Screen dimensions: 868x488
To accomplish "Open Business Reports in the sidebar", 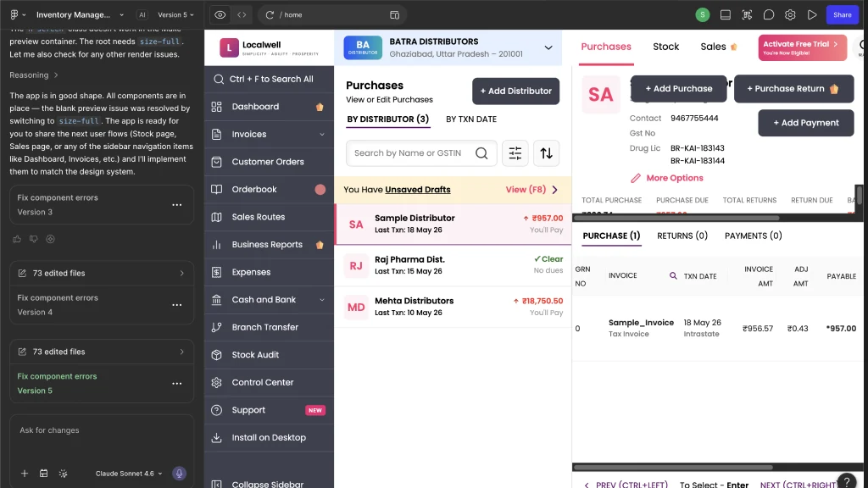I will [269, 245].
